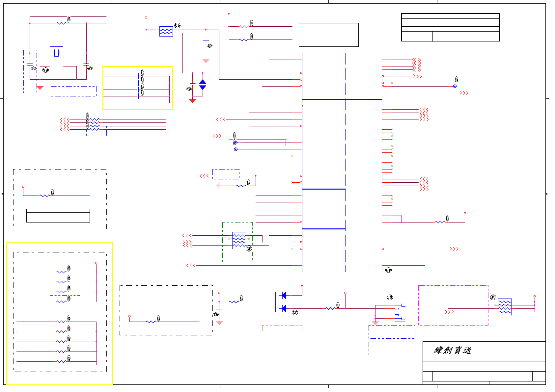Select the feedback resistor above the crystal
555x392 pixels.
click(61, 23)
